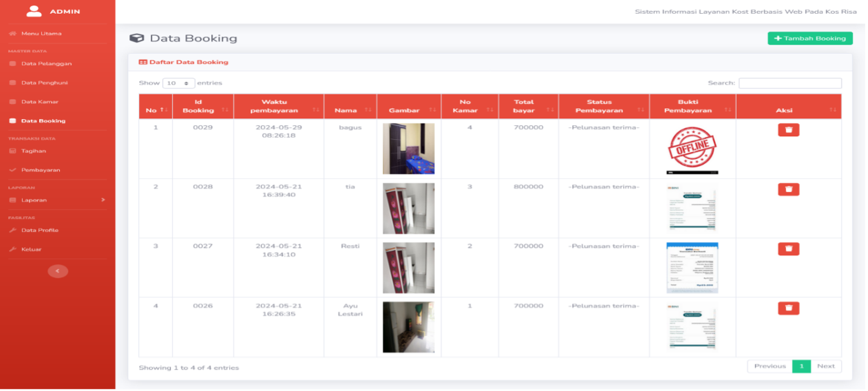
Task: Click Tambah Booking button
Action: pyautogui.click(x=810, y=39)
